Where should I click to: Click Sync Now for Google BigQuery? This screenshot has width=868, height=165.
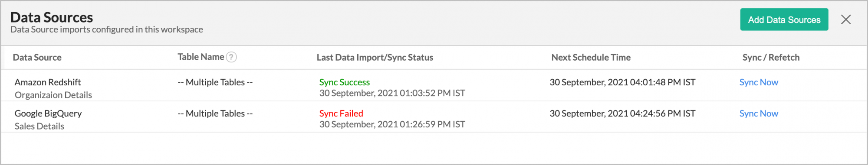759,113
